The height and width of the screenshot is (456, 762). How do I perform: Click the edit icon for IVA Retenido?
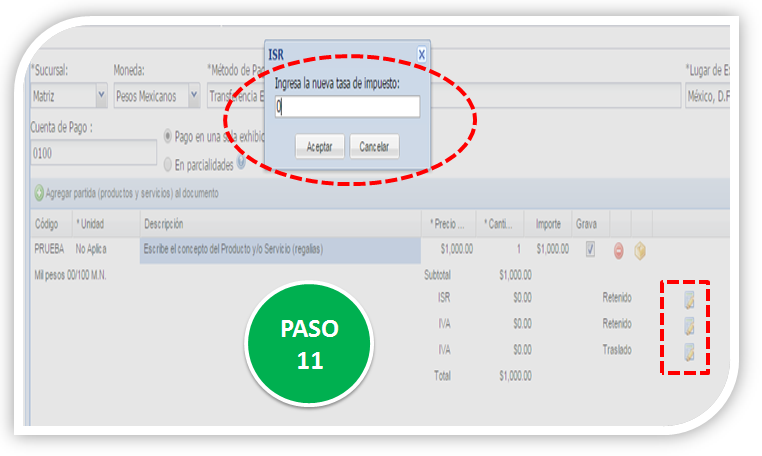click(689, 326)
